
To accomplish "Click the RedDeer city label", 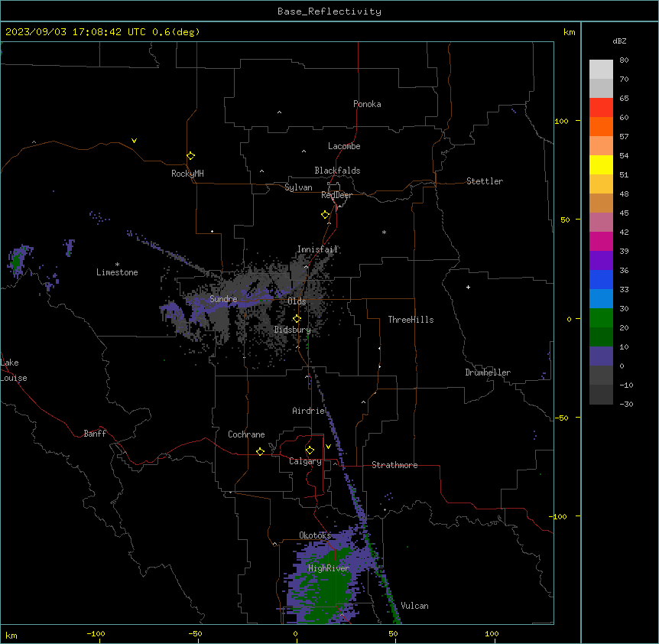I will click(x=336, y=195).
